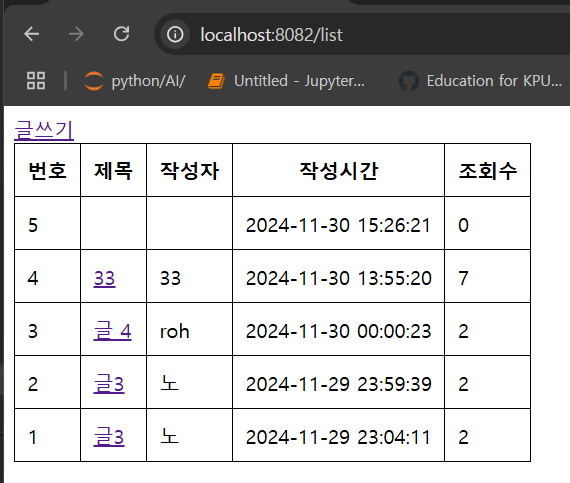Image resolution: width=570 pixels, height=483 pixels.
Task: Open the apps grid icon in bookmarks bar
Action: click(36, 80)
